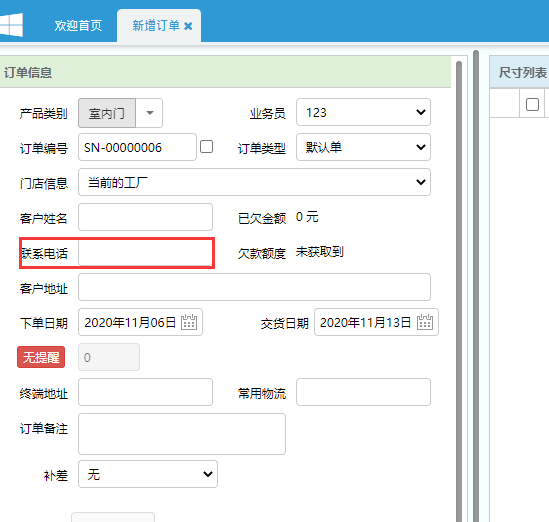549x522 pixels.
Task: Click the order info panel vertical scrollbar
Action: click(459, 291)
